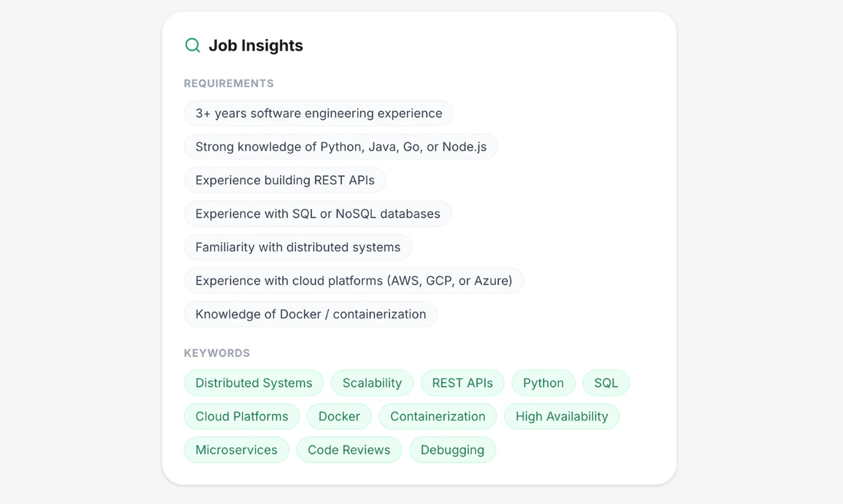Click the Experience building REST APIs requirement
843x504 pixels.
tap(285, 180)
